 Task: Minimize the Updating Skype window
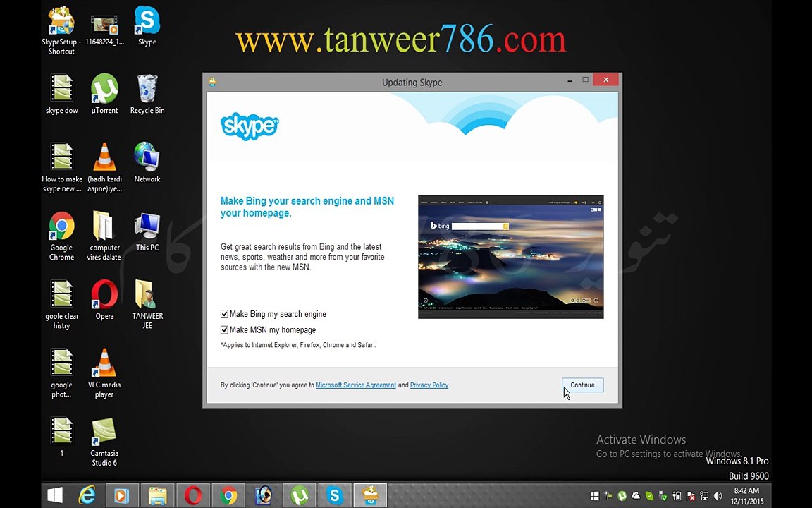pyautogui.click(x=570, y=80)
